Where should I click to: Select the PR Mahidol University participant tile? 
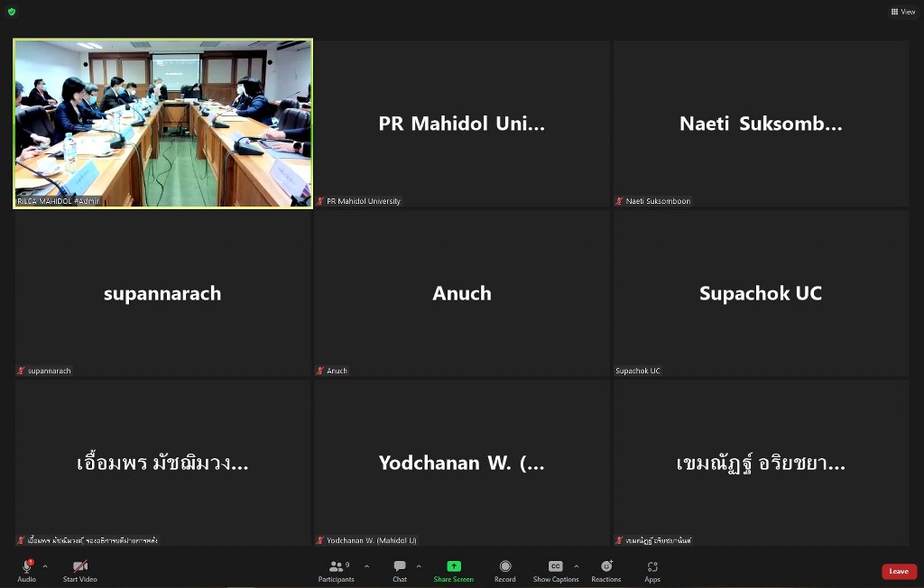462,124
